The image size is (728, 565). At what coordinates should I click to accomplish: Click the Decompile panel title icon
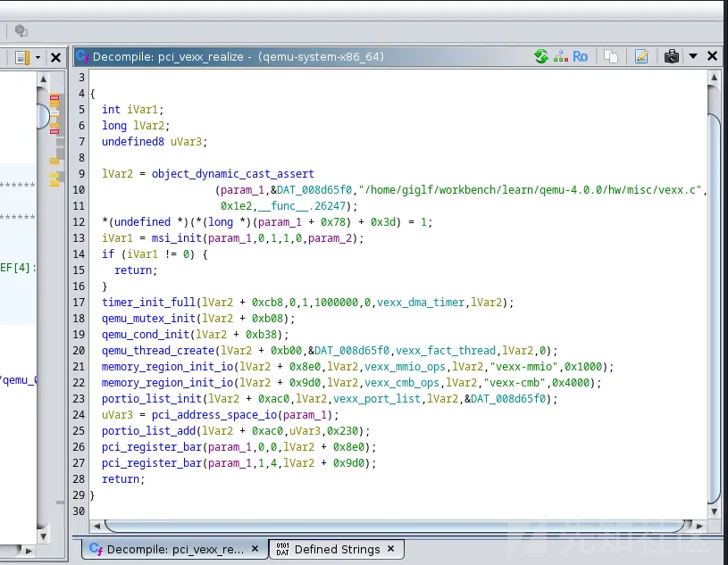pos(83,56)
